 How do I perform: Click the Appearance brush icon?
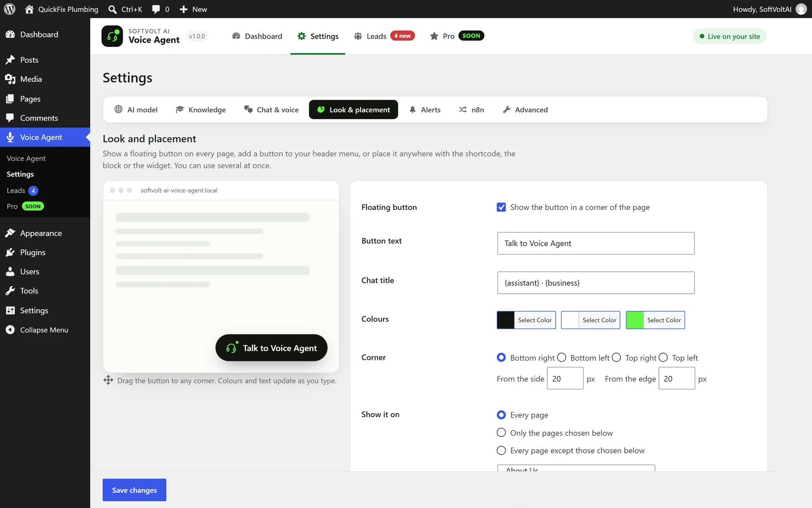(x=10, y=233)
